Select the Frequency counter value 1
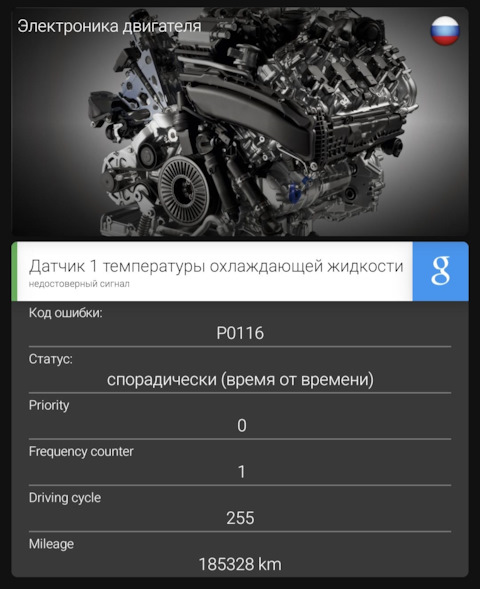Viewport: 480px width, 589px height. point(242,472)
